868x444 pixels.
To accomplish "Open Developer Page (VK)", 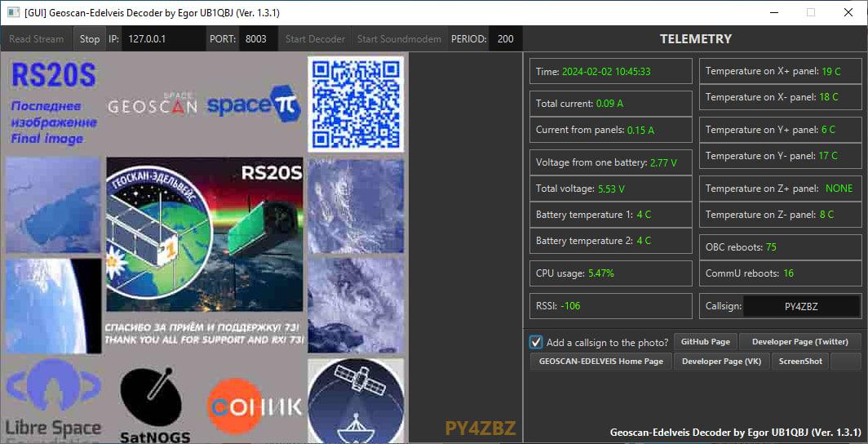I will [722, 361].
